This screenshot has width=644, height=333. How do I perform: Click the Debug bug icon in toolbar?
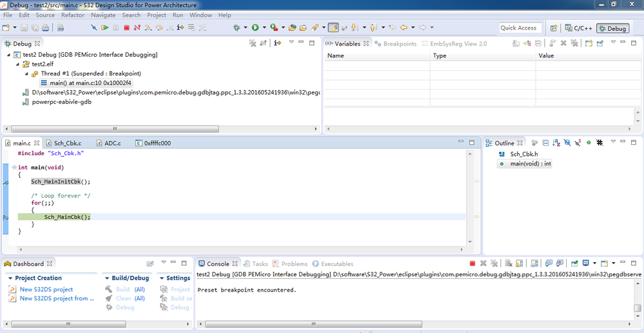237,28
